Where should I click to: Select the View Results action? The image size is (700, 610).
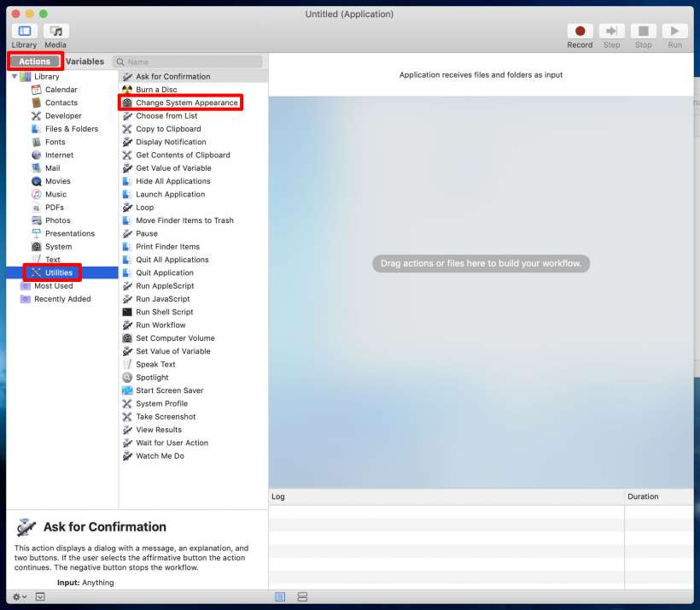[159, 430]
